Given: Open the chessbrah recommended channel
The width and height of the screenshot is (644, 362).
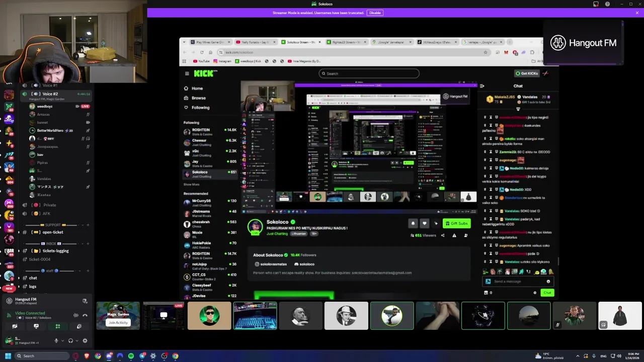Looking at the screenshot, I should (x=210, y=224).
